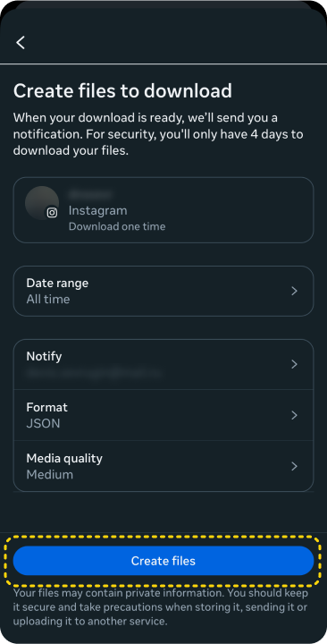Tap the Instagram logo badge on avatar
The image size is (327, 644).
(x=52, y=213)
